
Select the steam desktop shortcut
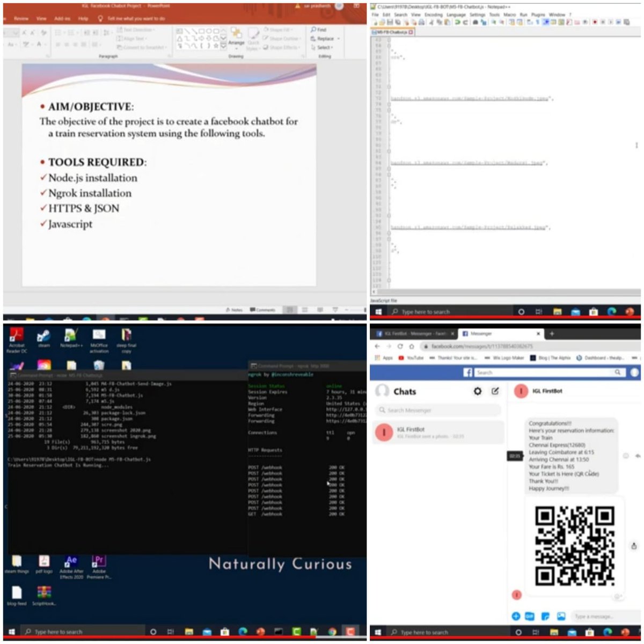tap(44, 339)
